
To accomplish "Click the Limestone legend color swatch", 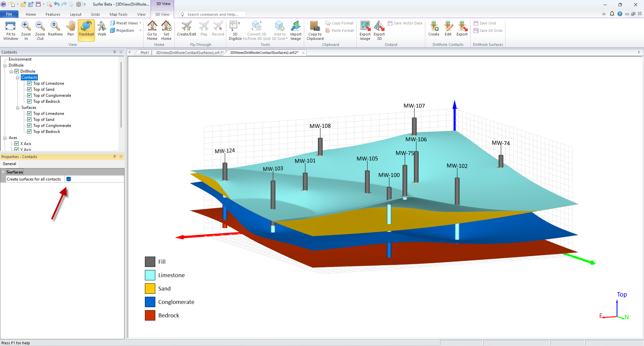I will [150, 275].
